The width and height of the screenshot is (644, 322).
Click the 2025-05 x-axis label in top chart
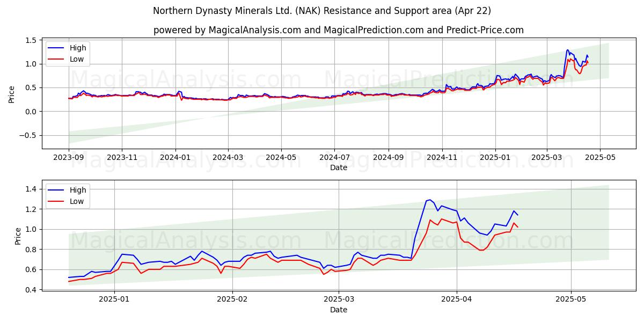(x=599, y=158)
